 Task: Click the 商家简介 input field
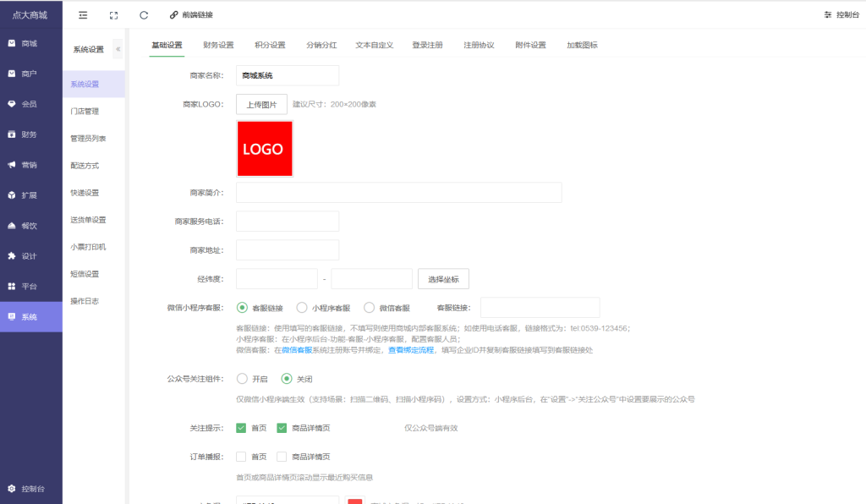(398, 193)
